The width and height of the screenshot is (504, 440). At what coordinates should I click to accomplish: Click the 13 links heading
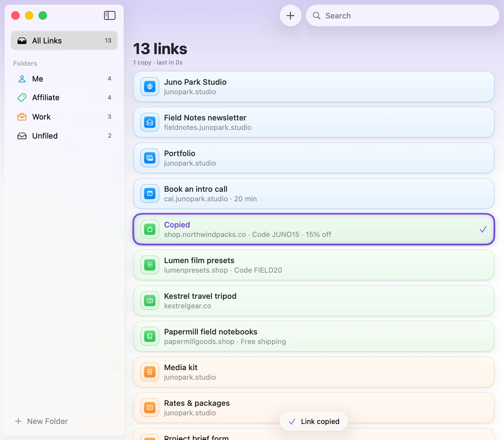[x=160, y=49]
